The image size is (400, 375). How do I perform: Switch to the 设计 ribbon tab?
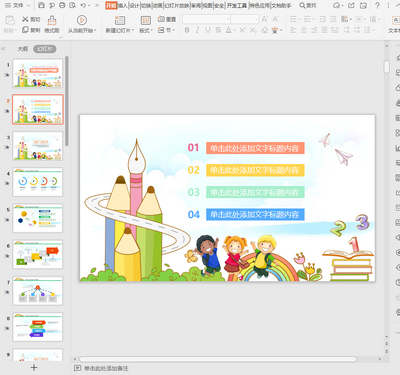(134, 5)
